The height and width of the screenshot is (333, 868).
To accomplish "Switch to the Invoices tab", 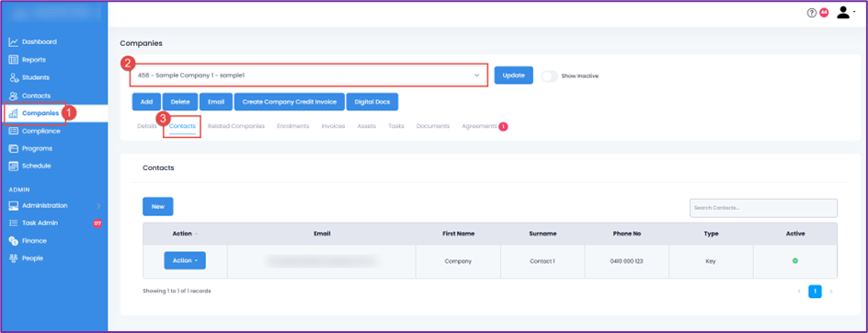I will click(x=333, y=126).
